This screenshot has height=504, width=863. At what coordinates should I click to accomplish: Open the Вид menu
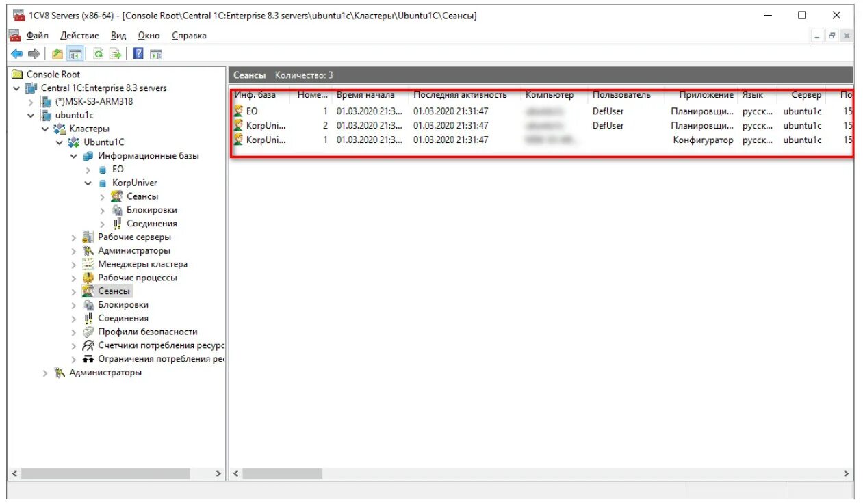[118, 36]
